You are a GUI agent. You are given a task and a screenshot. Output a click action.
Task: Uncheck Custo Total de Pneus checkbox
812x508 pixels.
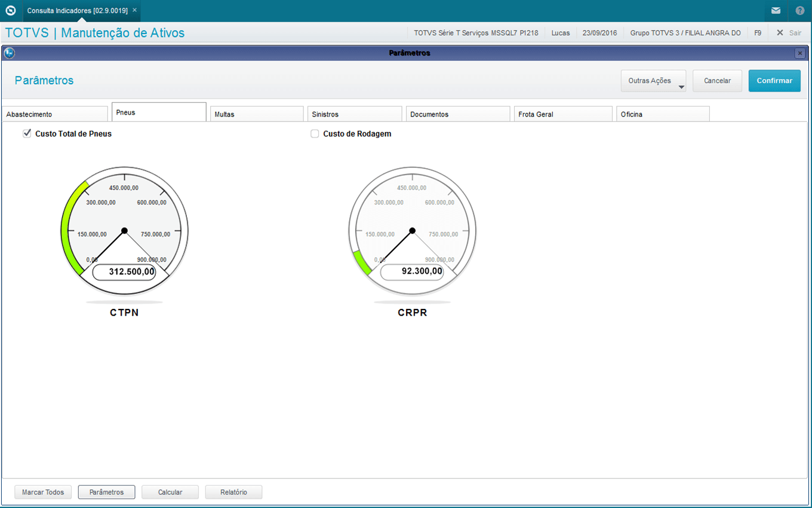[27, 134]
